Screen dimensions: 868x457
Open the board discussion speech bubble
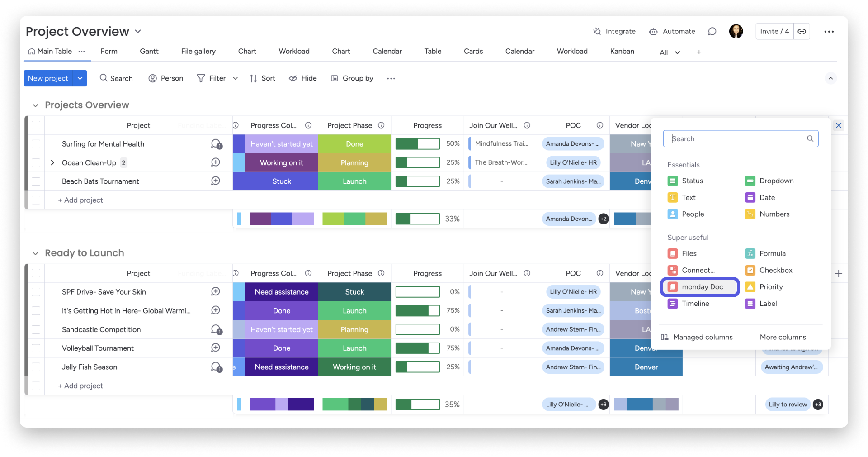click(x=712, y=31)
